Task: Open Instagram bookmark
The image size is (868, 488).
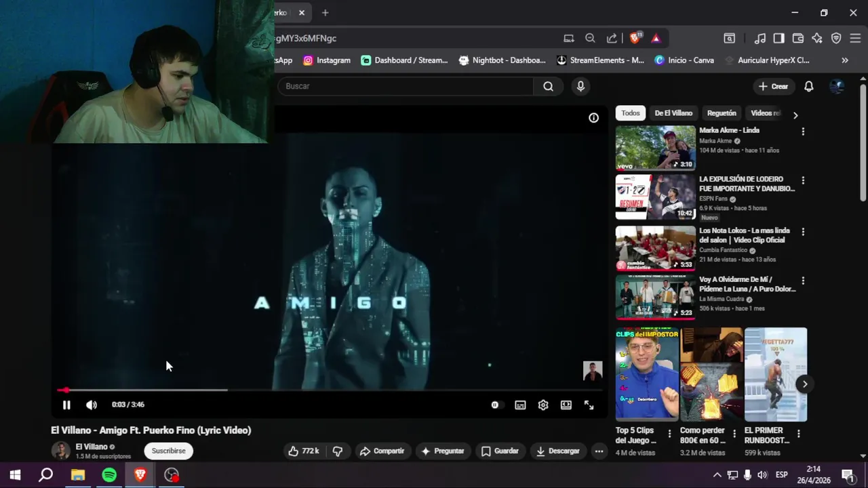Action: click(x=327, y=60)
